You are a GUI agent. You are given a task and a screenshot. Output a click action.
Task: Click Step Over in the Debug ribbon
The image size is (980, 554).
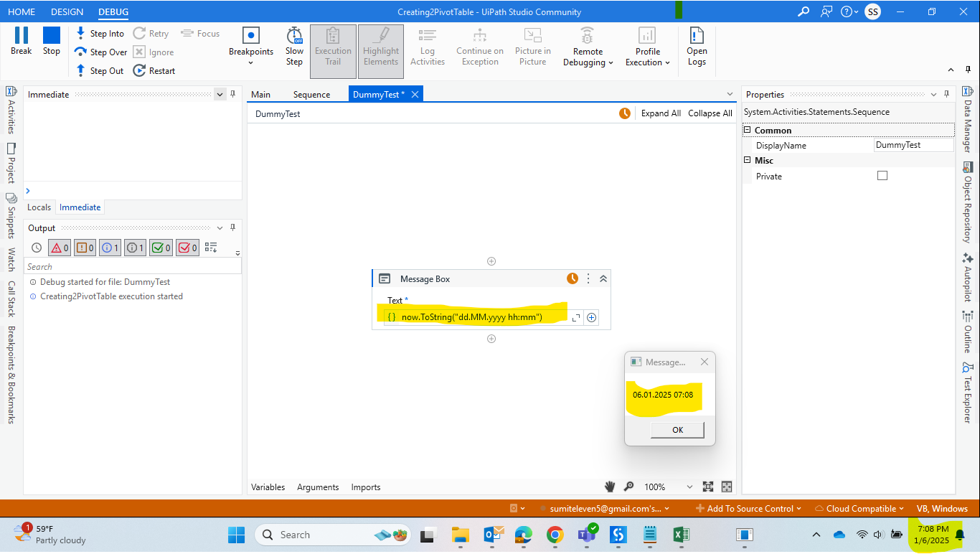[101, 52]
